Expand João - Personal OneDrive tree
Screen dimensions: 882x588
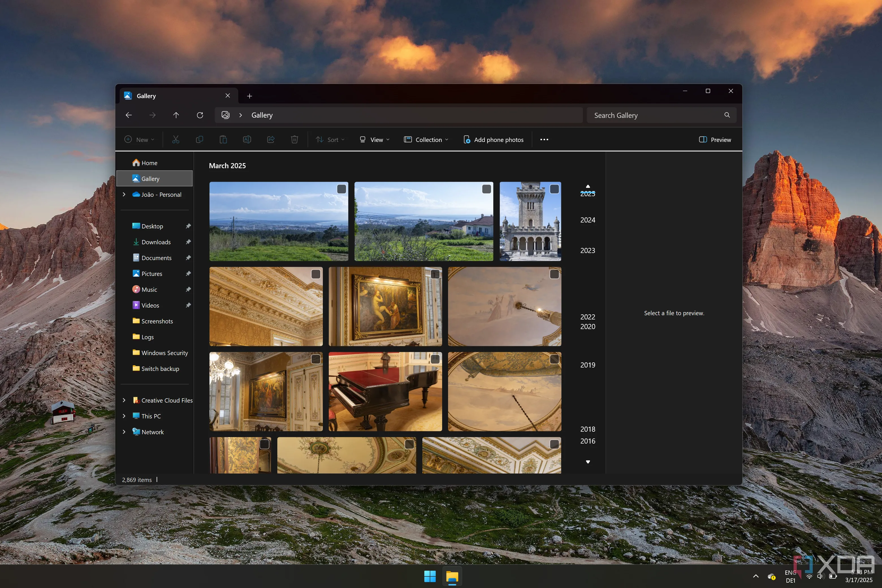pos(124,194)
